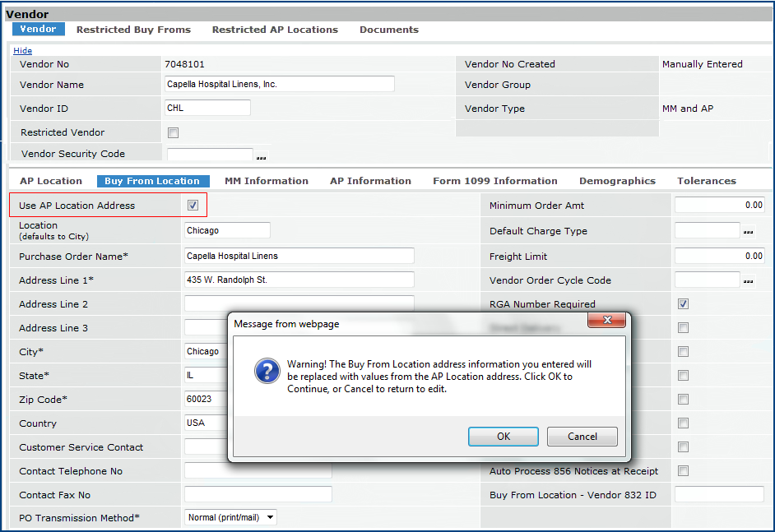Viewport: 775px width, 532px height.
Task: Open the Form 1099 Information tab
Action: (x=494, y=181)
